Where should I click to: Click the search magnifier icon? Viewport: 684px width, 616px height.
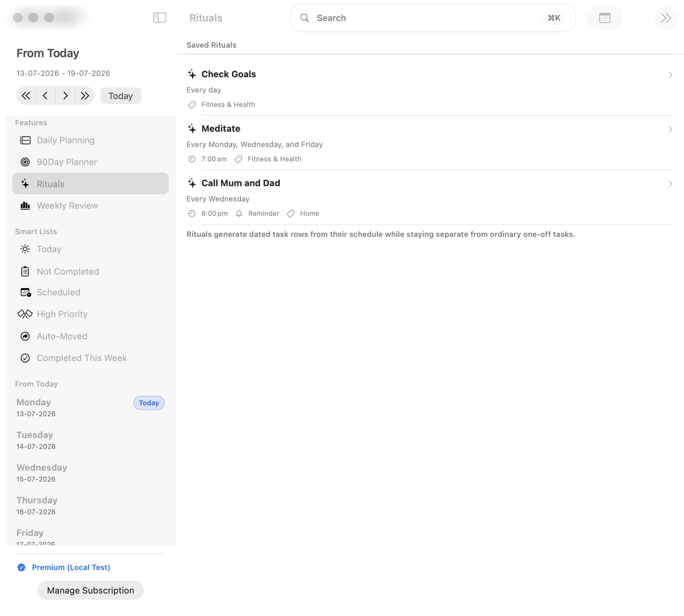(305, 18)
